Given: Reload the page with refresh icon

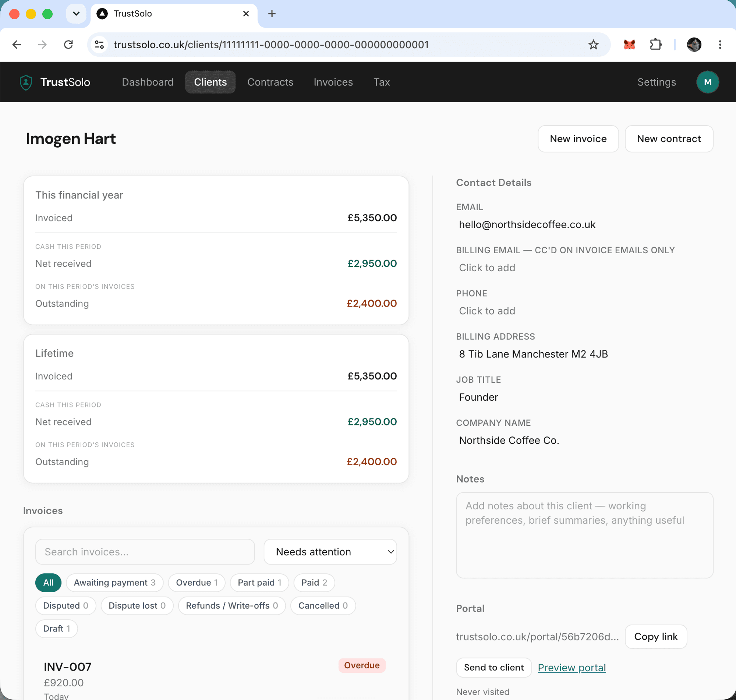Looking at the screenshot, I should (x=68, y=45).
